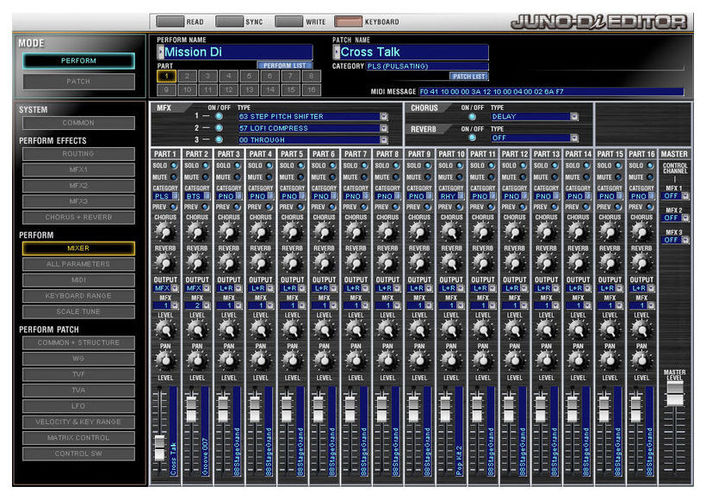This screenshot has width=706, height=499.
Task: Click the Part 7 Chorus knob
Action: point(356,232)
